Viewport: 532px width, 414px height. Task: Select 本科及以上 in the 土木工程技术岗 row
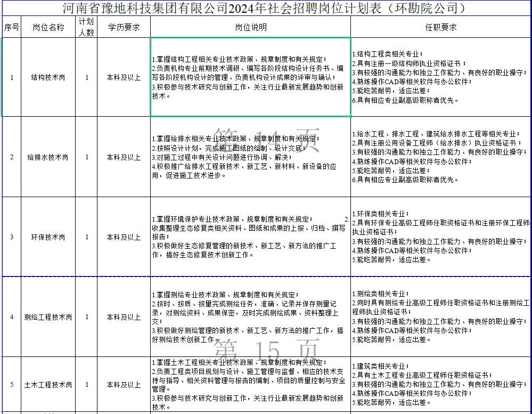pyautogui.click(x=124, y=385)
